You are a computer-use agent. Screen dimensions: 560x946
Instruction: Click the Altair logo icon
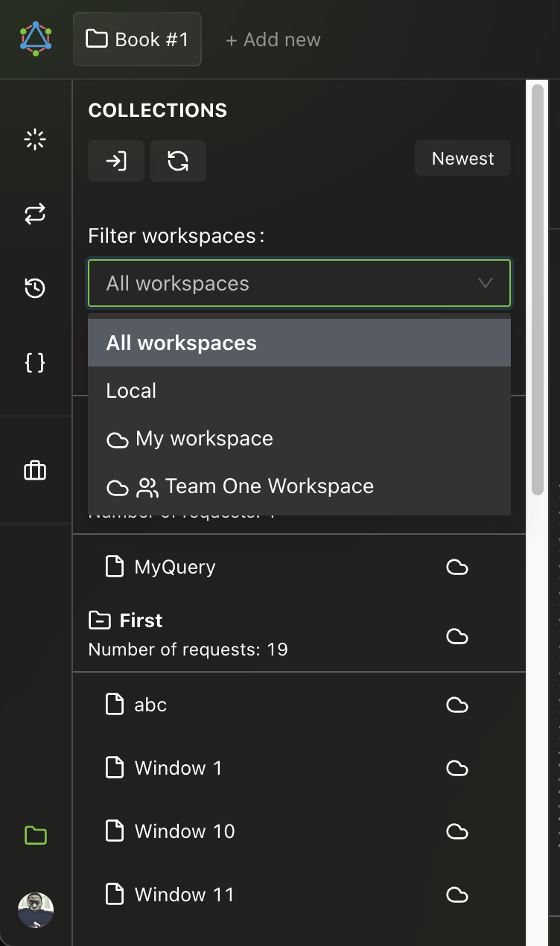pos(36,39)
